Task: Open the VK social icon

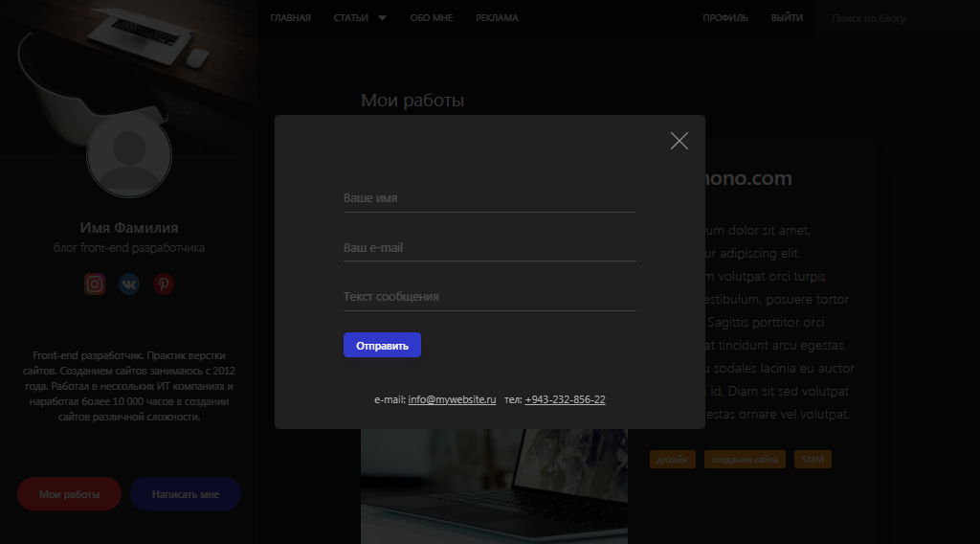Action: (129, 283)
